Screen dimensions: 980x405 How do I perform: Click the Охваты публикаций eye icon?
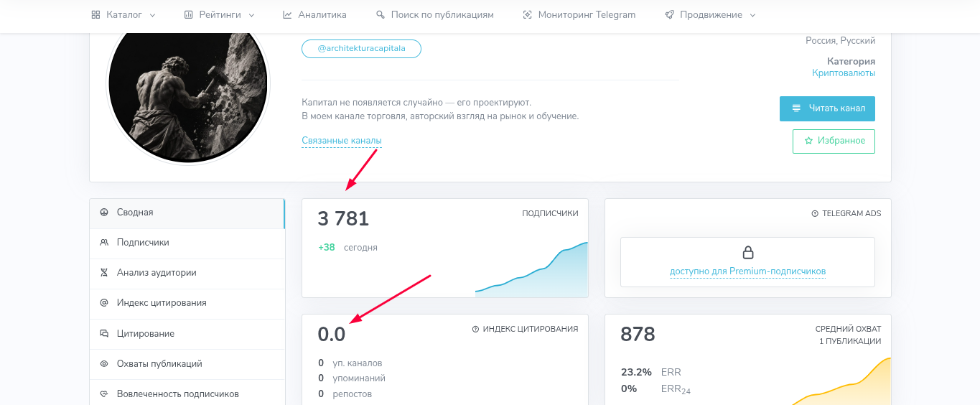tap(104, 364)
